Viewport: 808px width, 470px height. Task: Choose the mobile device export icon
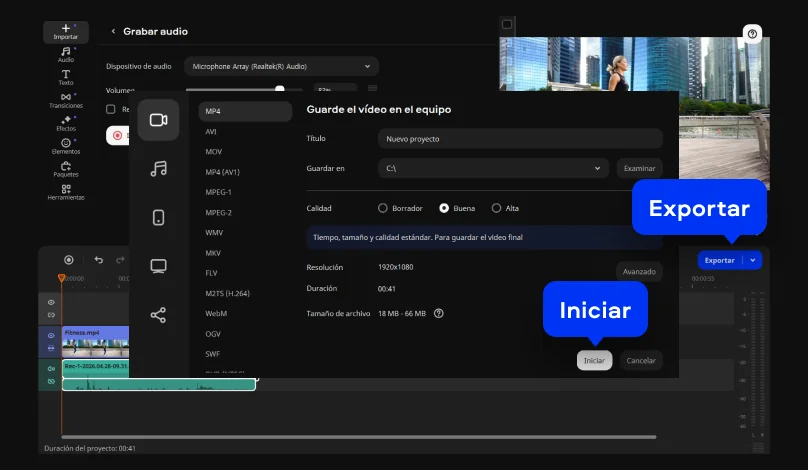point(158,217)
